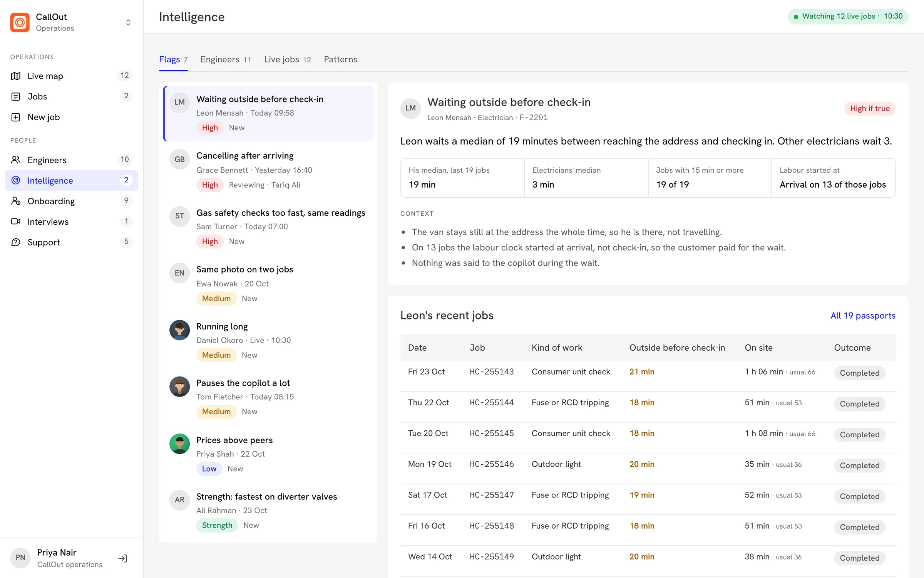Viewport: 924px width, 578px height.
Task: Select the Cancelling after arriving flag
Action: [x=269, y=170]
